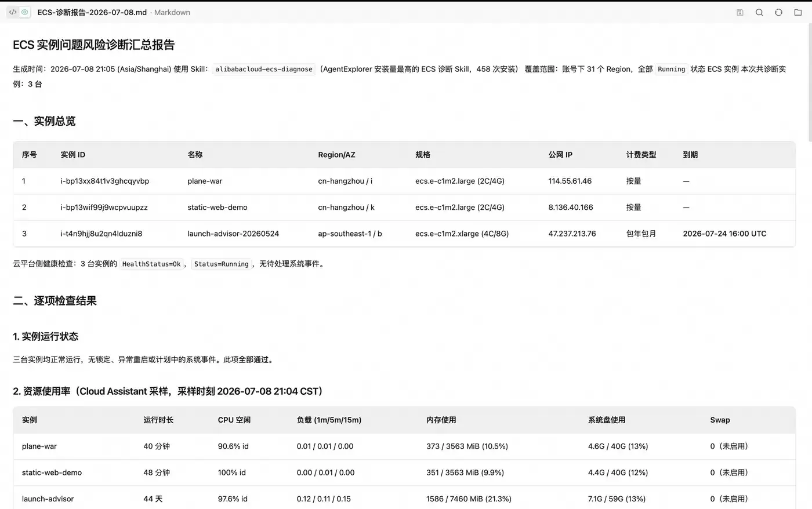The image size is (812, 509).
Task: Click region cell ap-southeast-1 / b
Action: click(350, 234)
